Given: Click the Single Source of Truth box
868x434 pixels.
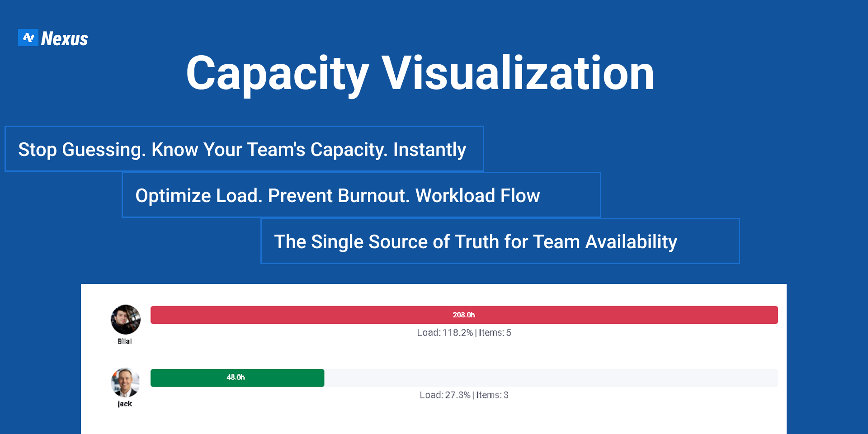Looking at the screenshot, I should (500, 241).
